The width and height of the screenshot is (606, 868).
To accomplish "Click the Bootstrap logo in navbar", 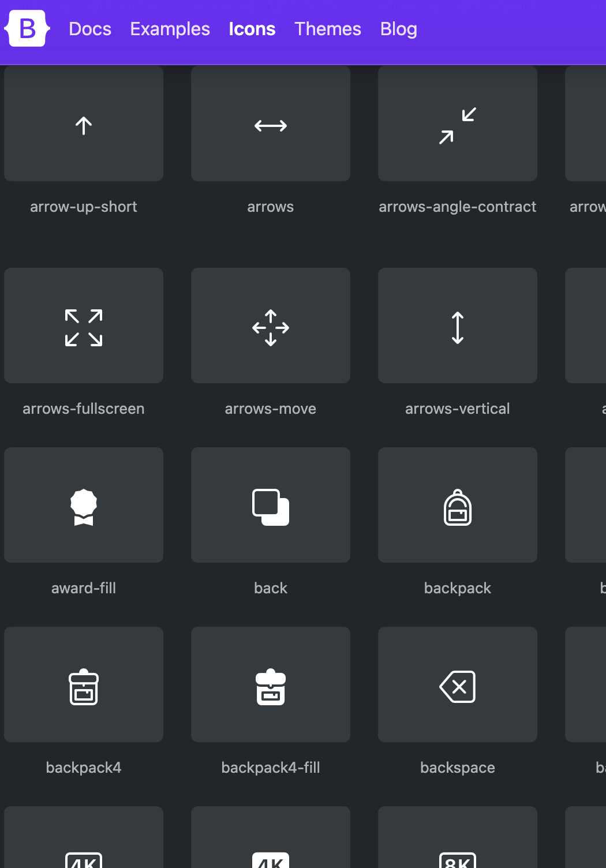I will coord(27,29).
